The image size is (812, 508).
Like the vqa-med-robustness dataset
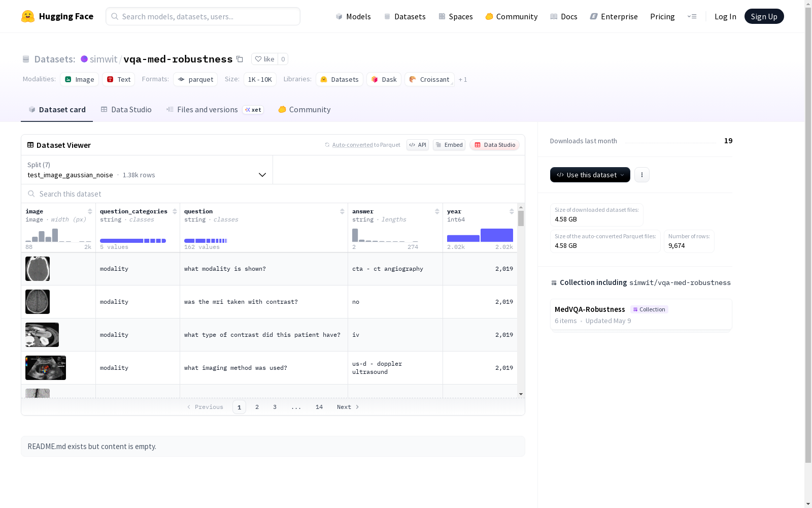[264, 59]
